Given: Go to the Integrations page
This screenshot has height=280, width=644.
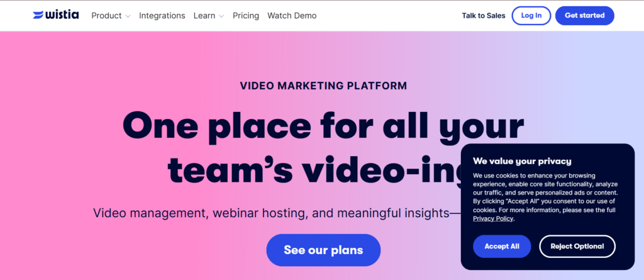Looking at the screenshot, I should (162, 16).
